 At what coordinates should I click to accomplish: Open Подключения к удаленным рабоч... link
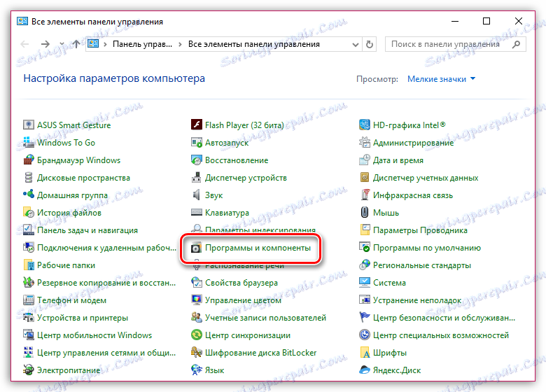click(x=106, y=248)
